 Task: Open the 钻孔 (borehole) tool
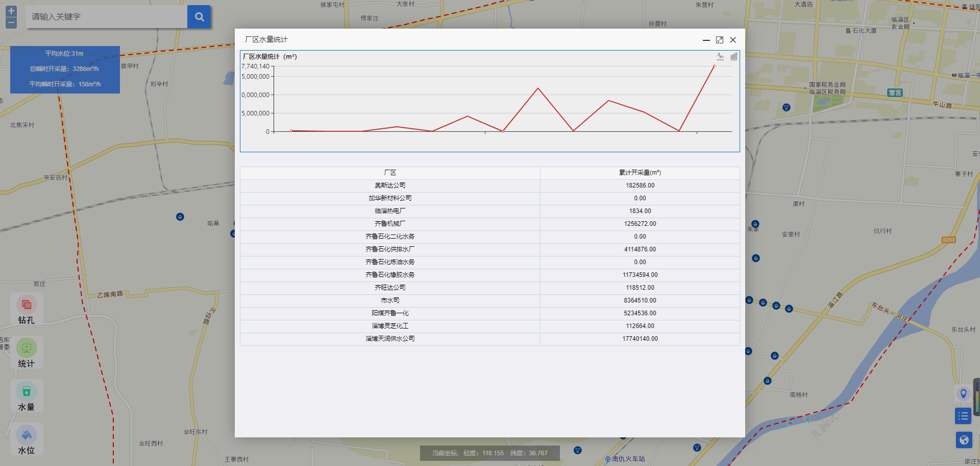coord(27,310)
